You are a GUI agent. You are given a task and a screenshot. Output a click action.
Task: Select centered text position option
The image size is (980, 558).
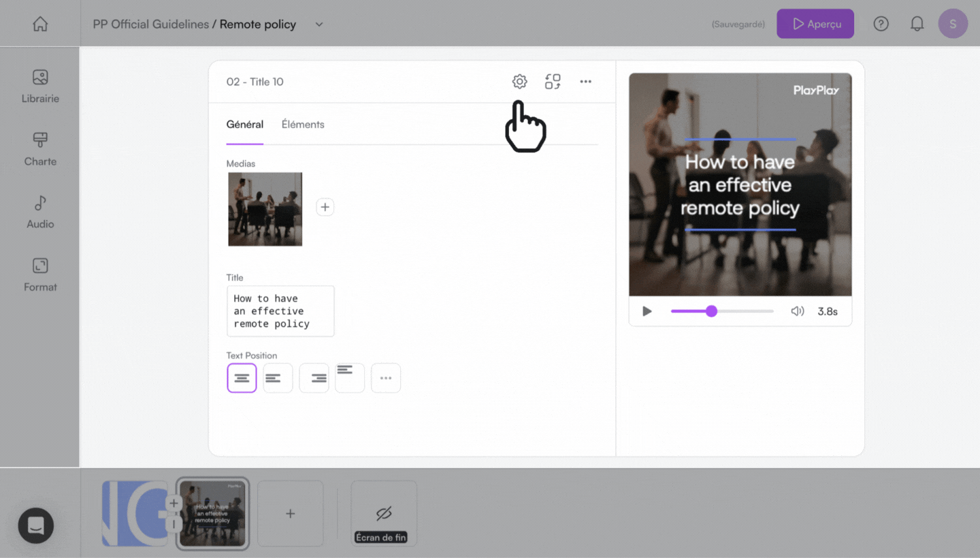(x=242, y=378)
